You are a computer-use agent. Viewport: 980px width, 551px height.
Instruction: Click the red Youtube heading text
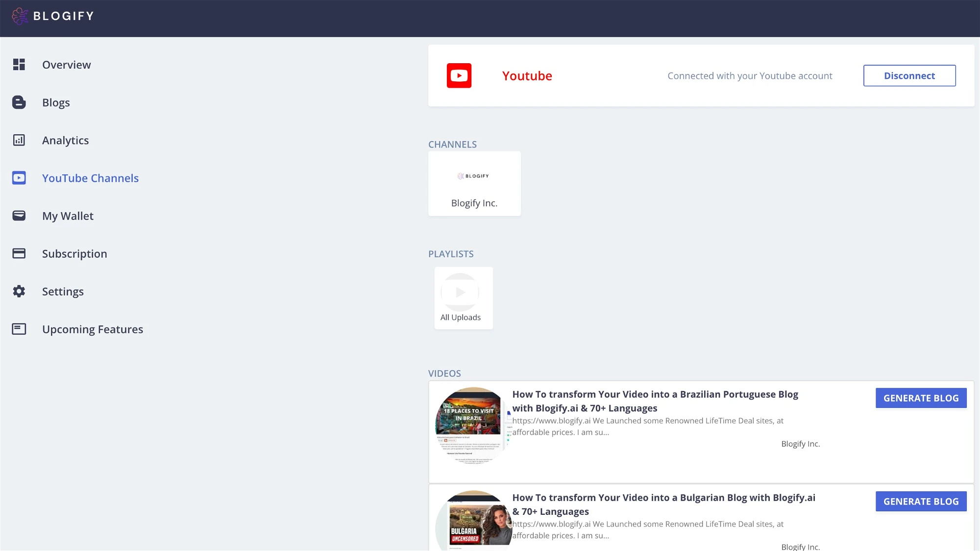pyautogui.click(x=527, y=75)
